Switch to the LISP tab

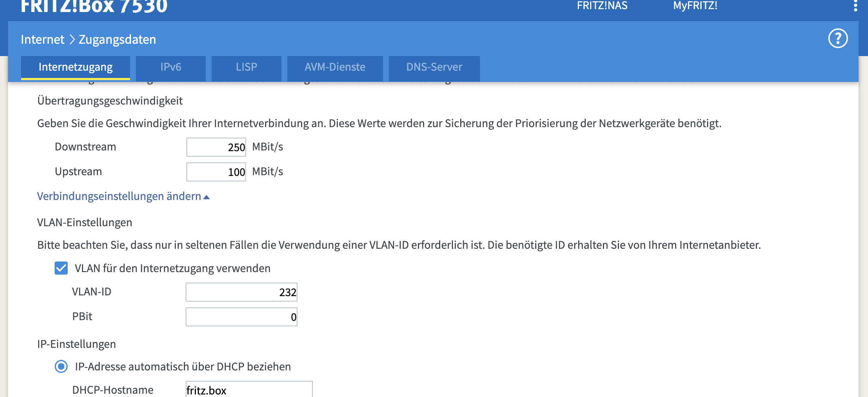(x=246, y=67)
